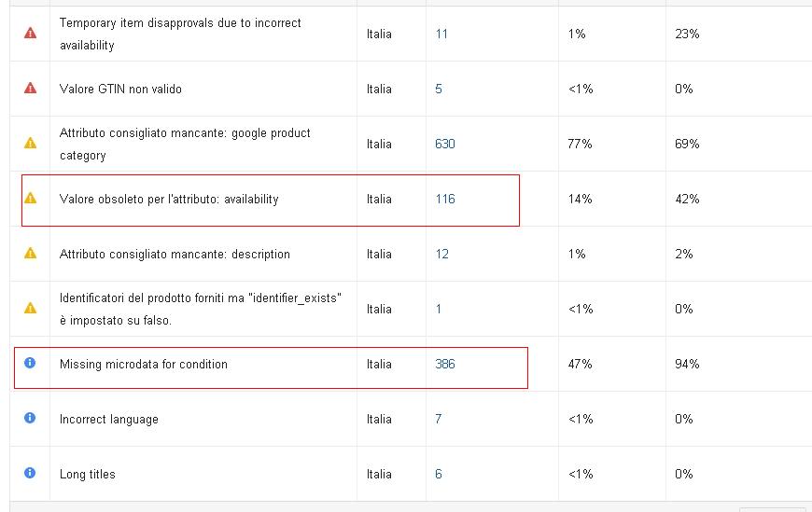The width and height of the screenshot is (812, 512).
Task: Open the 116 items with obsolete availability
Action: click(x=445, y=200)
